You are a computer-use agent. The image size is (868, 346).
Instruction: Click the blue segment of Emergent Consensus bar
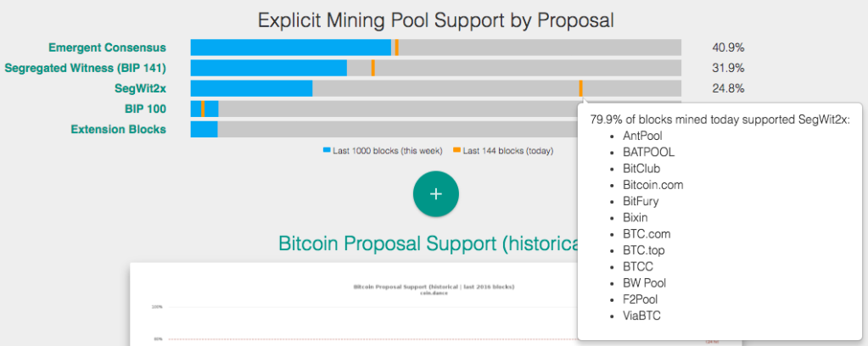coord(290,47)
